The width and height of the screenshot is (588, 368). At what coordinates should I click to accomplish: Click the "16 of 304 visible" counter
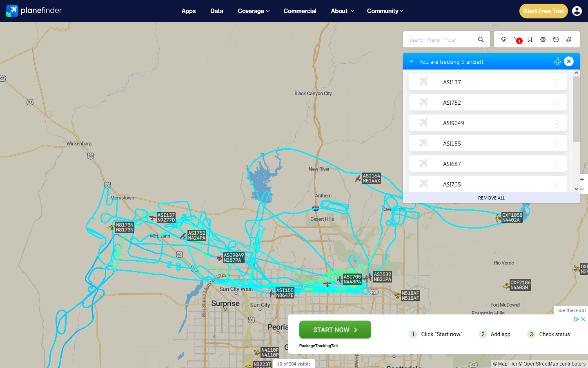(x=294, y=364)
